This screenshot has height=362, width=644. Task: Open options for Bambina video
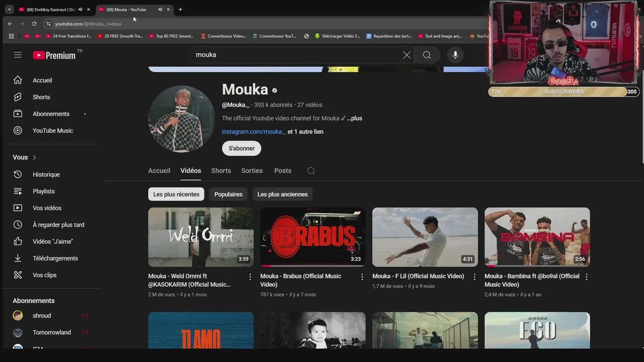[586, 277]
